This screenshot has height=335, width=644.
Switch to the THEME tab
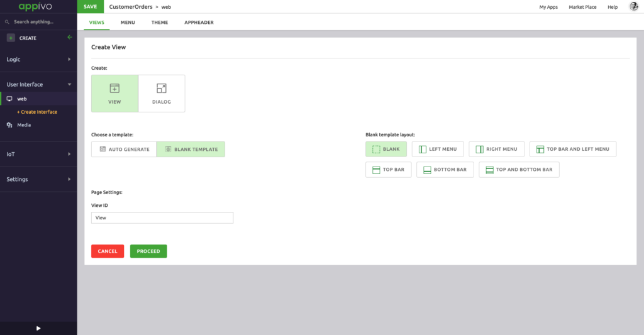coord(160,23)
